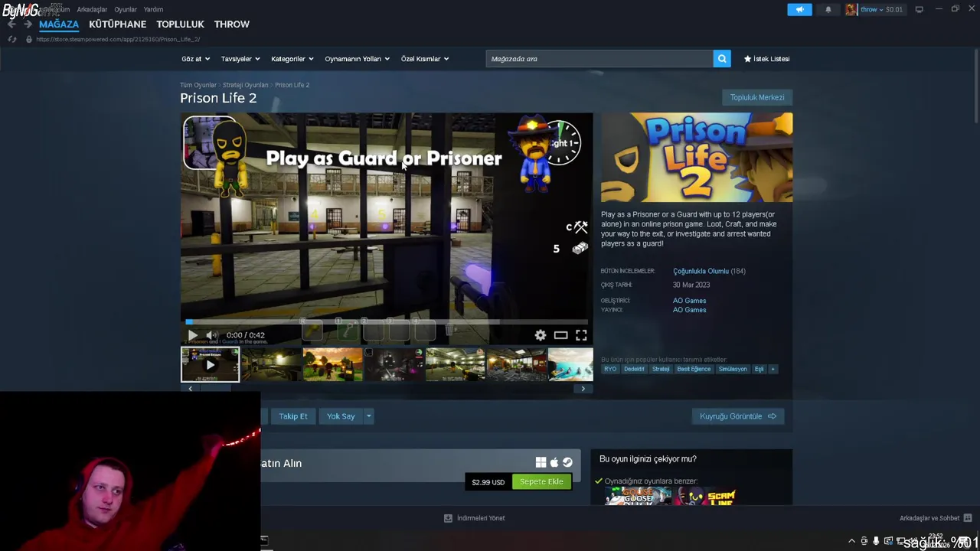The image size is (980, 551).
Task: Select the first trailer thumbnail
Action: (210, 364)
